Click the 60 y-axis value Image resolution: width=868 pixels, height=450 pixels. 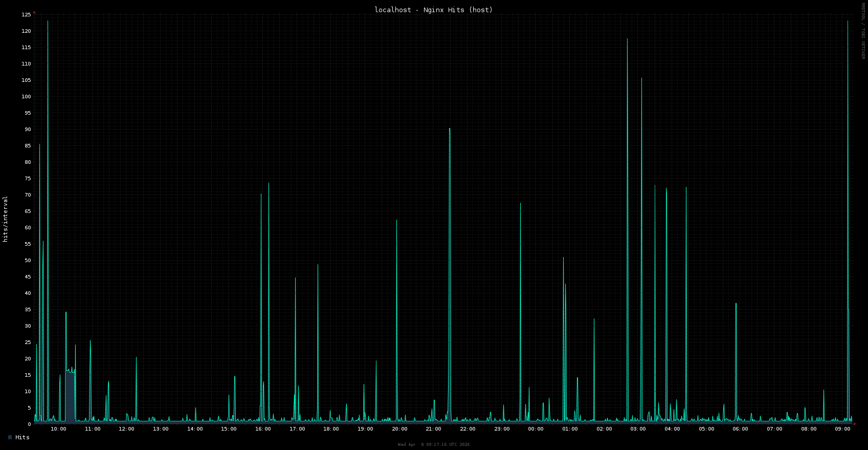click(x=28, y=228)
